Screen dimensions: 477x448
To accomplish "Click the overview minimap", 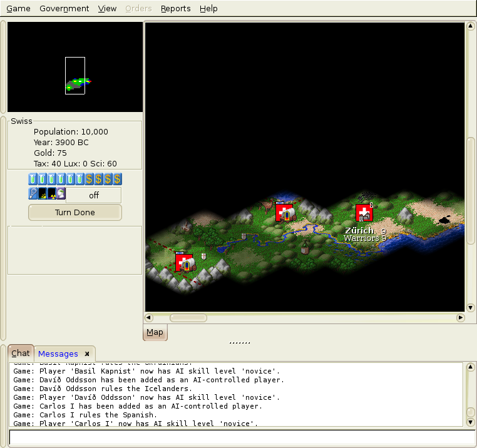I will coord(75,67).
